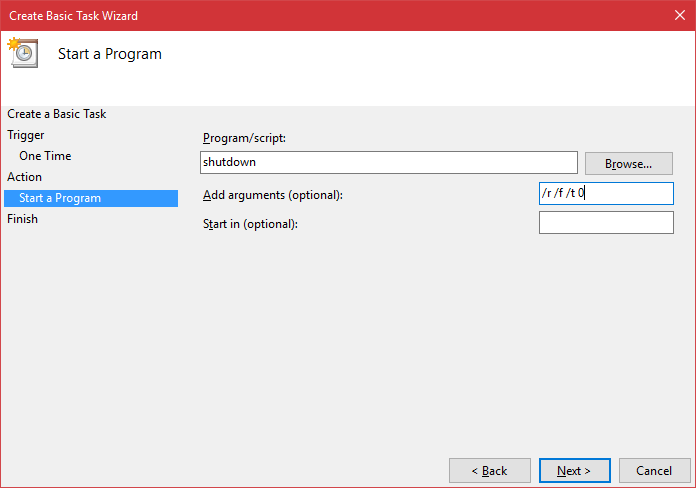696x488 pixels.
Task: Click the Create Basic Task Wizard title
Action: (73, 16)
